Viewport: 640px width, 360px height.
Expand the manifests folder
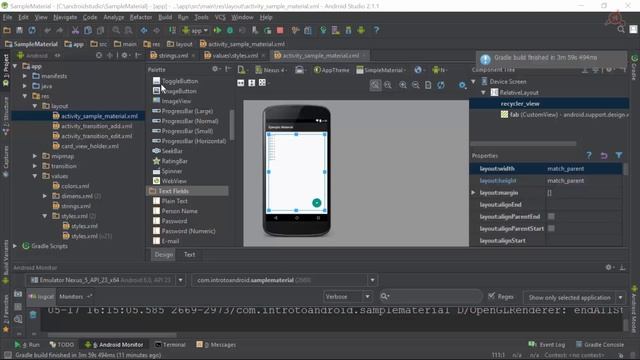click(x=25, y=76)
